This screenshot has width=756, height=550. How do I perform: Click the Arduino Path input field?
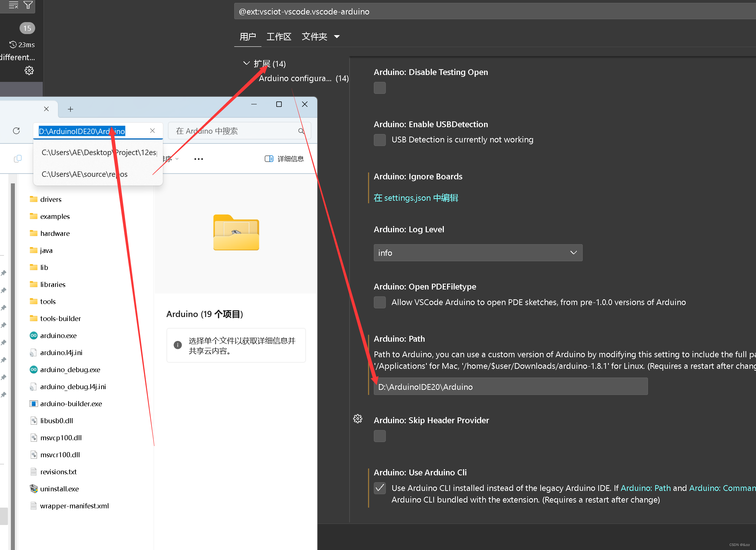click(x=511, y=387)
